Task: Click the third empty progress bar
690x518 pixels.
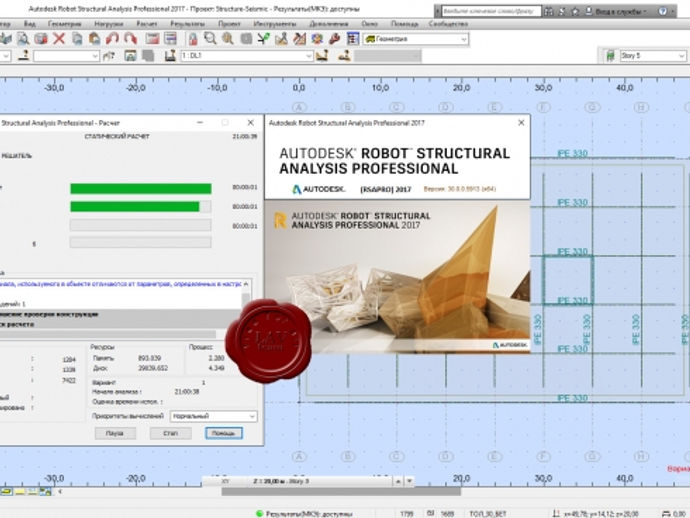Action: (141, 225)
